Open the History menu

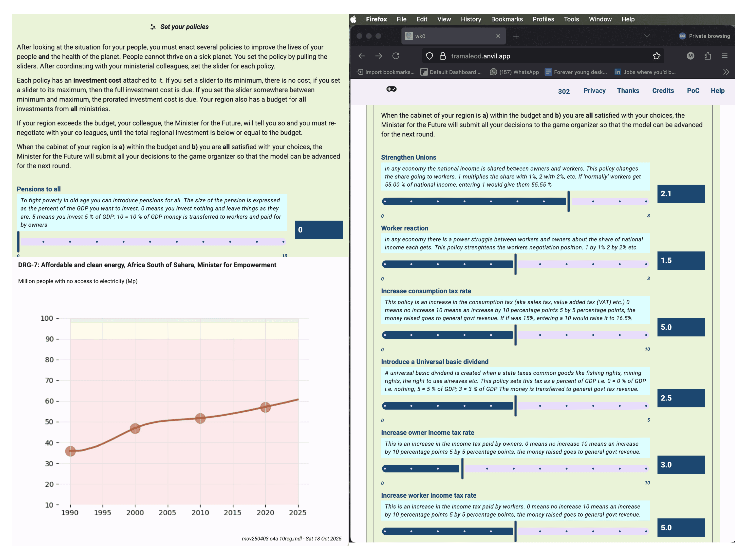pos(471,19)
